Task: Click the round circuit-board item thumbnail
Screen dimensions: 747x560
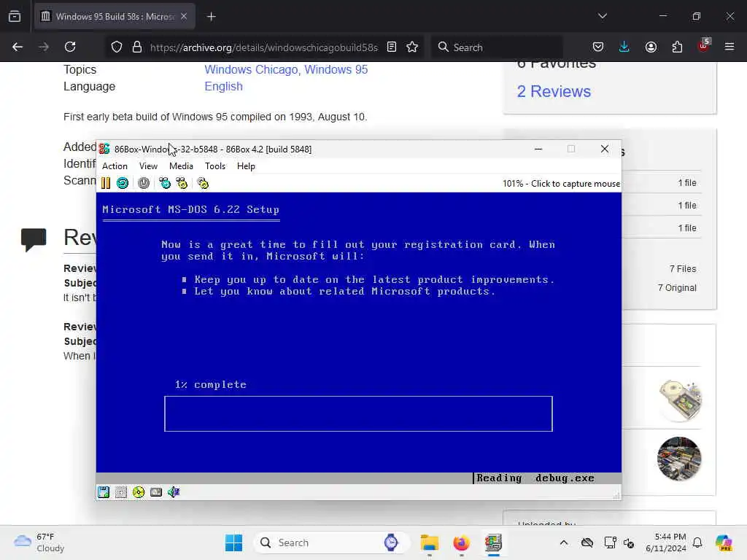Action: [x=679, y=459]
